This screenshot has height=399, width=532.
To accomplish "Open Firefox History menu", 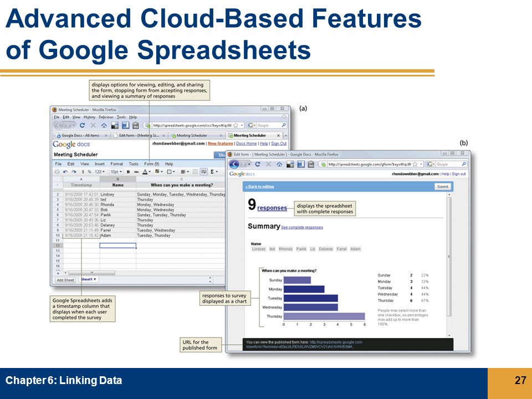I will pyautogui.click(x=89, y=117).
